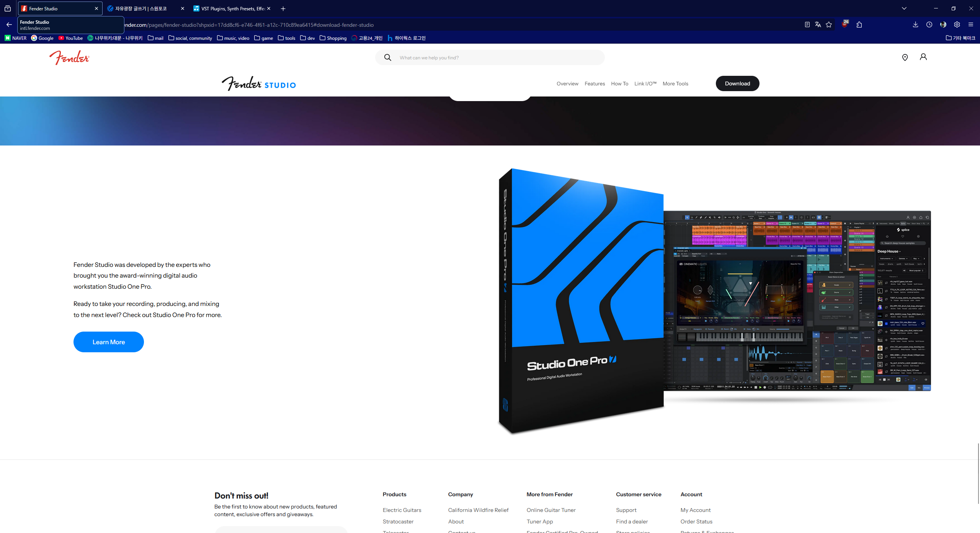Screen dimensions: 980x533
Task: Open the uBlock Origin extension icon
Action: click(845, 25)
